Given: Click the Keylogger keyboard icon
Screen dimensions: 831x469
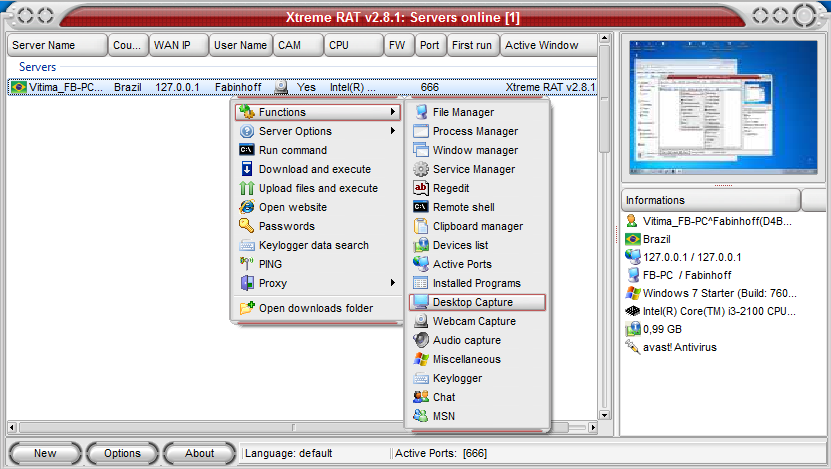Looking at the screenshot, I should [x=421, y=378].
